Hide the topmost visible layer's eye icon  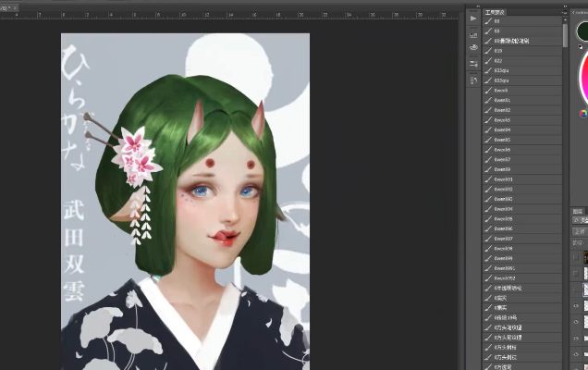click(x=578, y=304)
